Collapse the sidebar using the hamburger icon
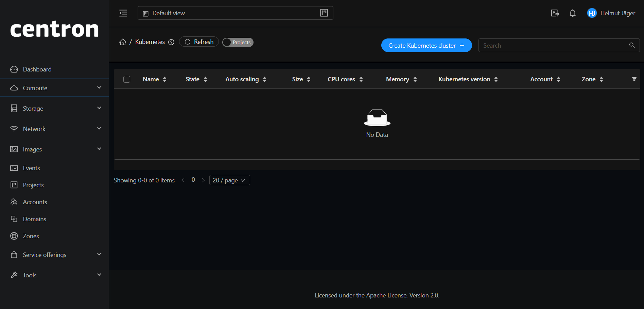 tap(123, 13)
